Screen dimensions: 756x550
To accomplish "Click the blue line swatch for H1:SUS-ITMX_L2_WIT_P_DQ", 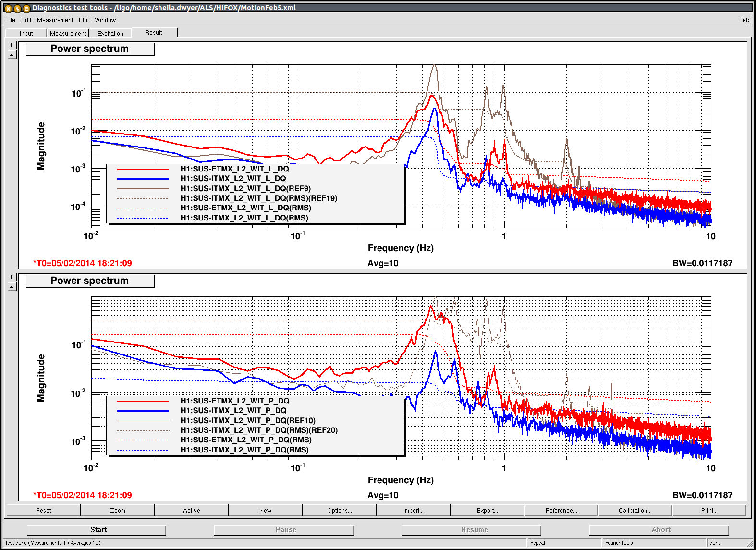I will pyautogui.click(x=143, y=411).
